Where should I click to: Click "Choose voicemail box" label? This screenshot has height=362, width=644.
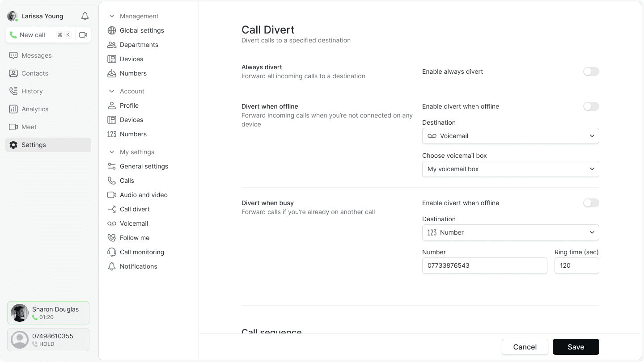tap(454, 156)
